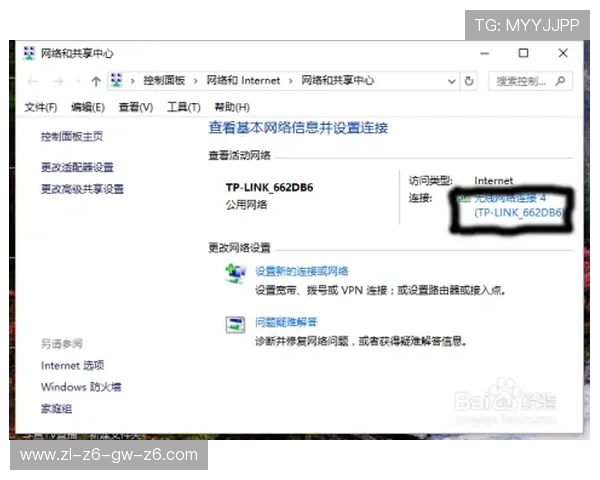Image resolution: width=600 pixels, height=480 pixels.
Task: Maximize the 网络和共享中心 window
Action: [523, 53]
